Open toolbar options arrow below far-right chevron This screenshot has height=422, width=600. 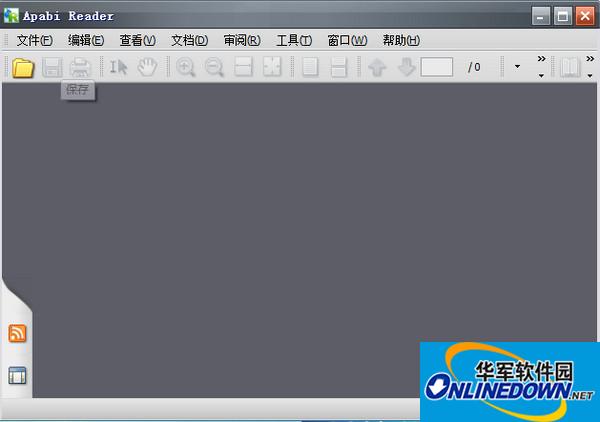click(x=590, y=76)
